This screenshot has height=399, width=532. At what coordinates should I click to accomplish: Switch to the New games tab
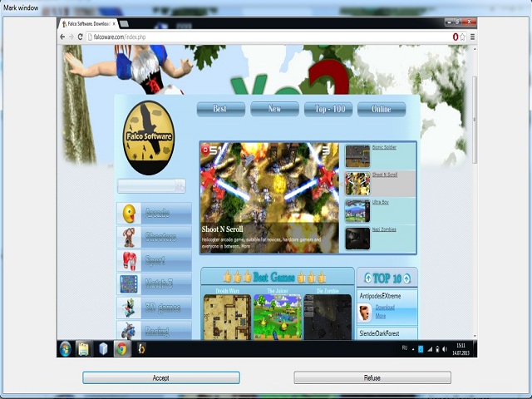coord(274,109)
